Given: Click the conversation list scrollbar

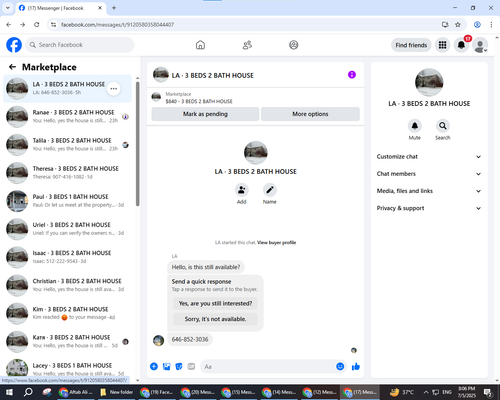Looking at the screenshot, I should [x=138, y=144].
